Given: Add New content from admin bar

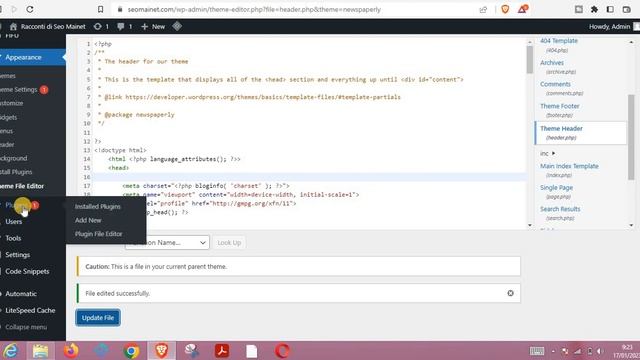Looking at the screenshot, I should pyautogui.click(x=153, y=27).
